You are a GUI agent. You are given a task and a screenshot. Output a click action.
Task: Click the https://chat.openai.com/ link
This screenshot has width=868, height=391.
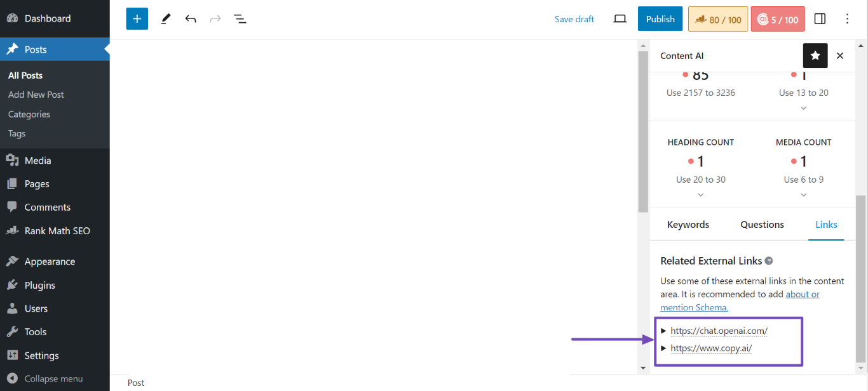[719, 331]
